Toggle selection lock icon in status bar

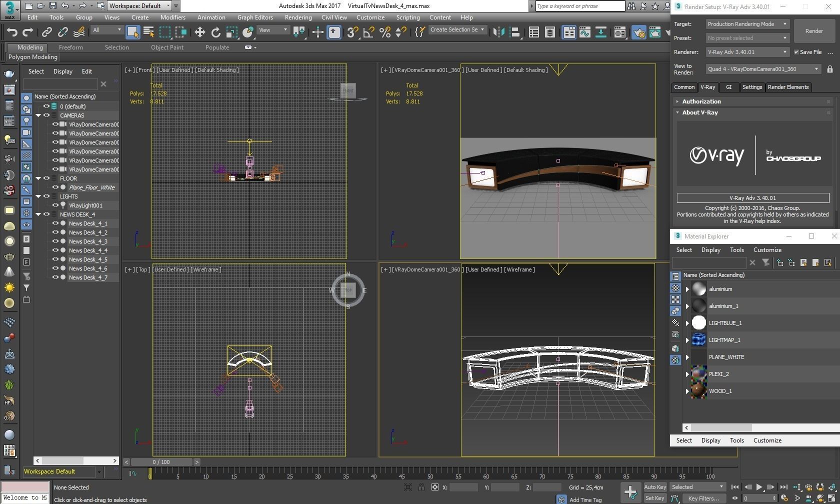pos(421,487)
